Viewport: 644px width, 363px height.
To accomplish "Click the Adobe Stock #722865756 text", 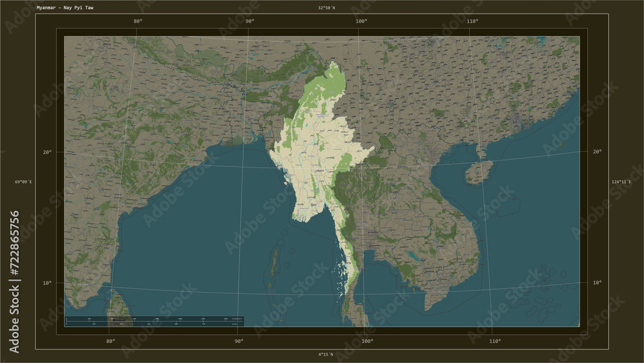I will tap(14, 282).
